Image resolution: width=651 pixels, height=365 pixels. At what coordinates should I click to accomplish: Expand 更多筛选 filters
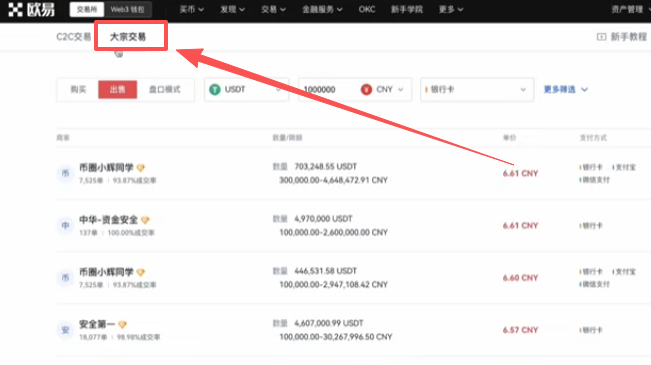click(565, 89)
